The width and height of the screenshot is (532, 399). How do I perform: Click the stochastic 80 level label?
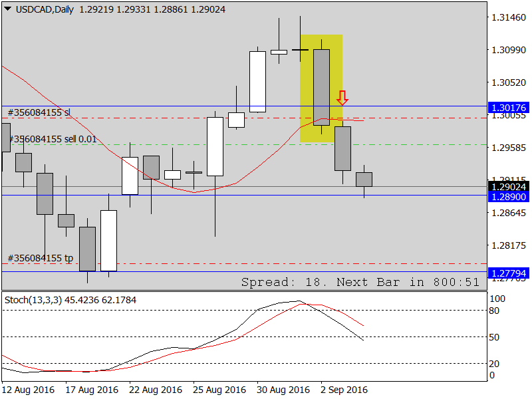494,311
